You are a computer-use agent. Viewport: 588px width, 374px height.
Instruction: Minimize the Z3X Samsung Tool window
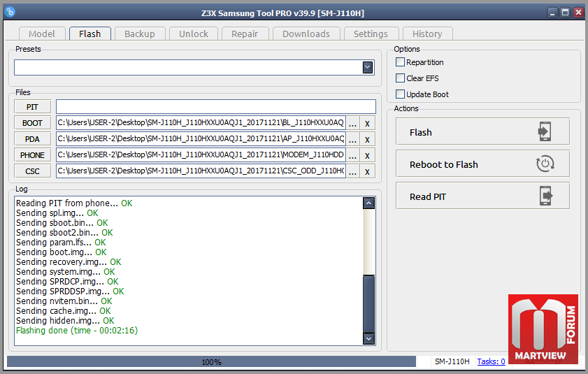pyautogui.click(x=552, y=13)
